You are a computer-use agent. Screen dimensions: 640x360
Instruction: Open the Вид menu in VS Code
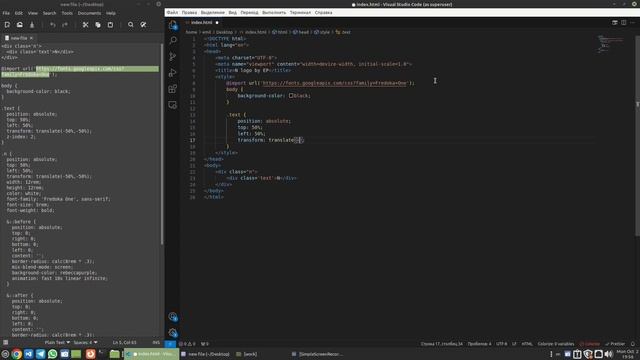pos(233,13)
